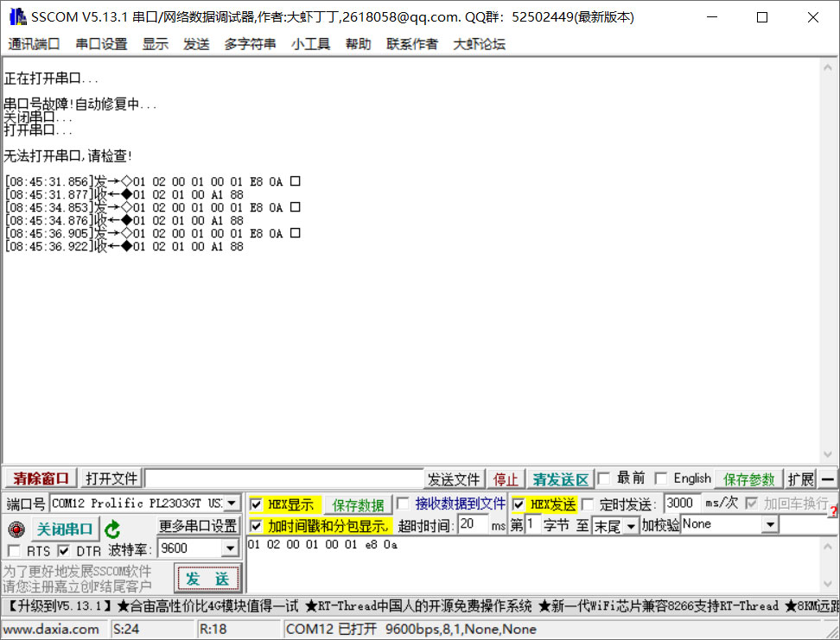
Task: Open the 大虾论坛 menu
Action: tap(479, 44)
